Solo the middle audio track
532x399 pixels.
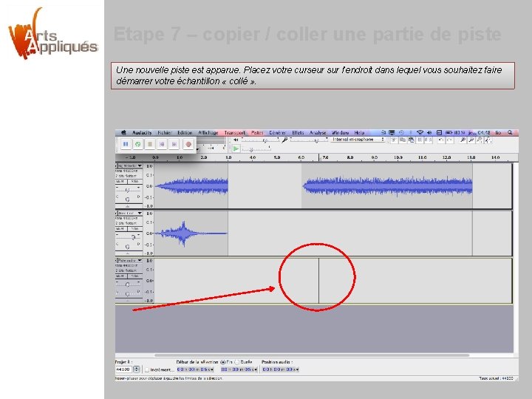click(x=134, y=228)
